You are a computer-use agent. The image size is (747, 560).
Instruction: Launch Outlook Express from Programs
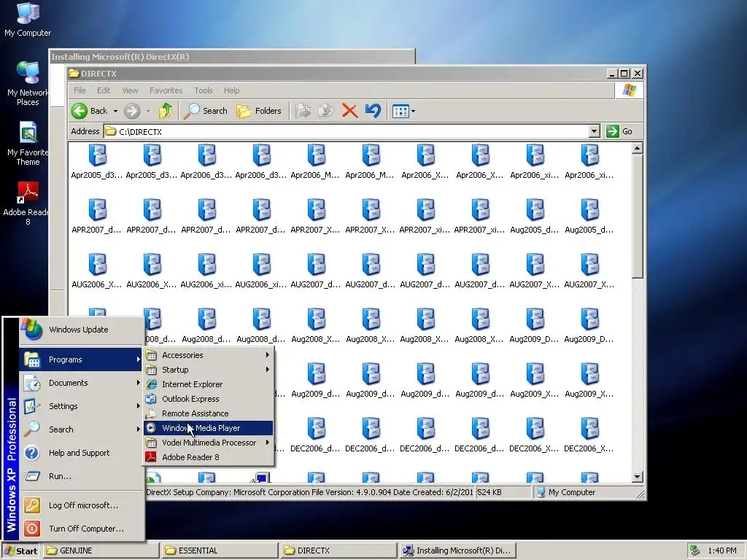209,399
